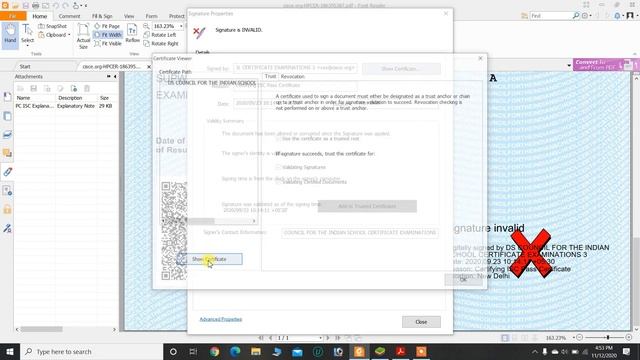Toggle Fit Width view
The width and height of the screenshot is (640, 360).
(108, 35)
